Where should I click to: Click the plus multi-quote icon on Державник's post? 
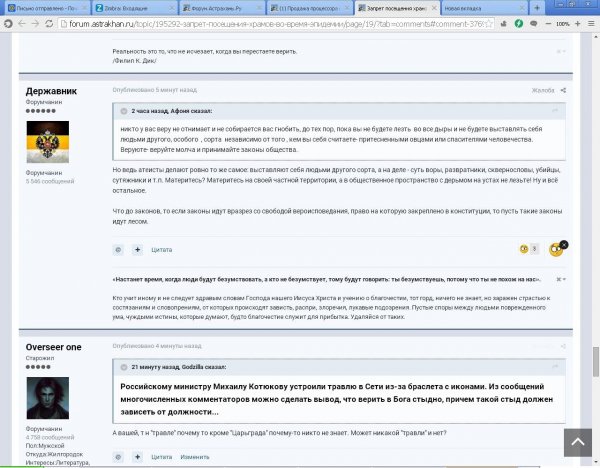pyautogui.click(x=138, y=248)
